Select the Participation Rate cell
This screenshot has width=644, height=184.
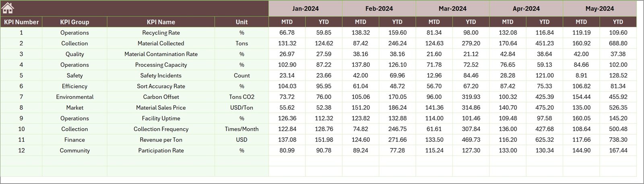pos(161,151)
